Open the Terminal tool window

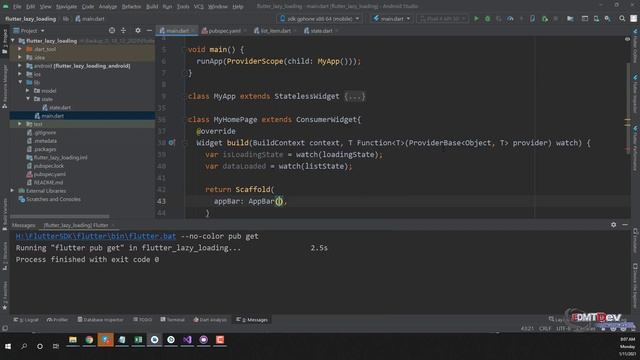point(173,320)
